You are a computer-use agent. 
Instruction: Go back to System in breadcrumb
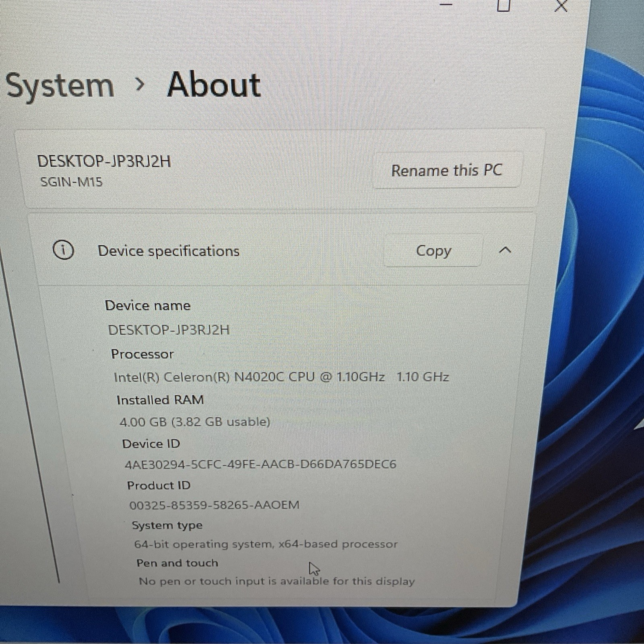[60, 86]
